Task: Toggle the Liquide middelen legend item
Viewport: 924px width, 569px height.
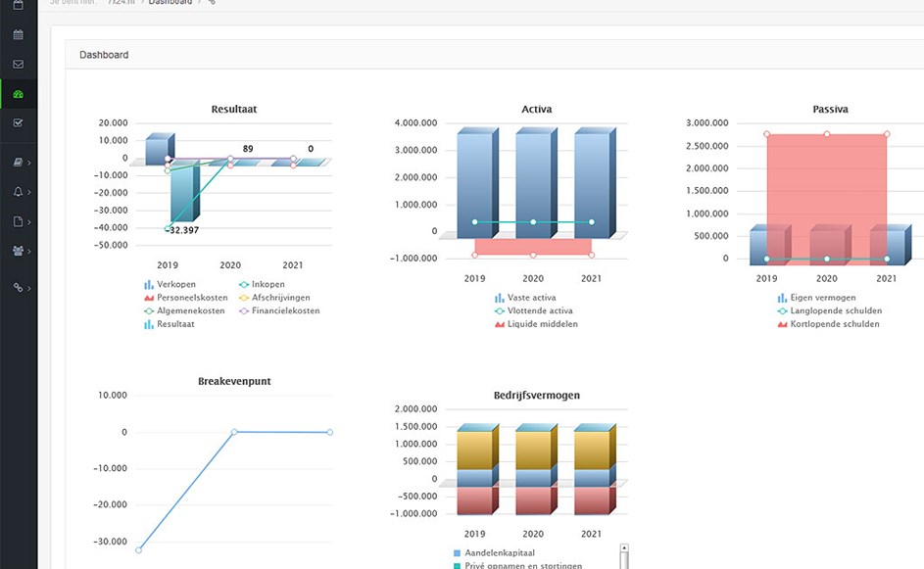Action: pyautogui.click(x=536, y=324)
